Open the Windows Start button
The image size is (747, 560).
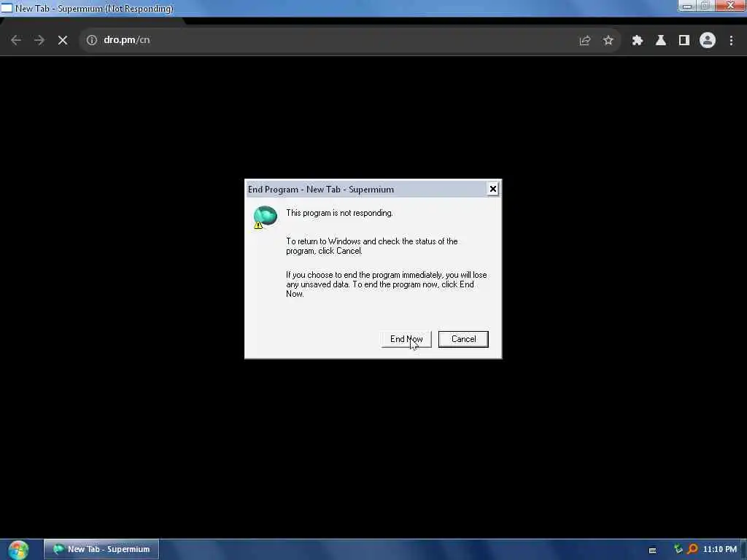[x=18, y=550]
